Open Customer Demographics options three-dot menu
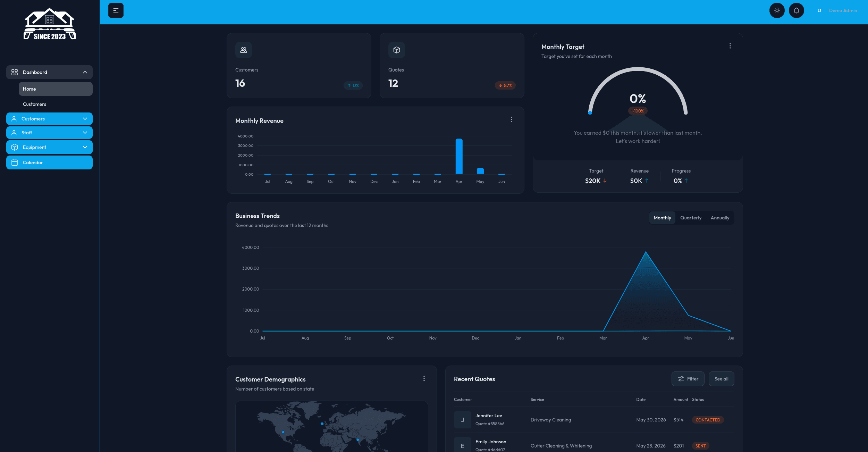Image resolution: width=868 pixels, height=452 pixels. pyautogui.click(x=424, y=378)
